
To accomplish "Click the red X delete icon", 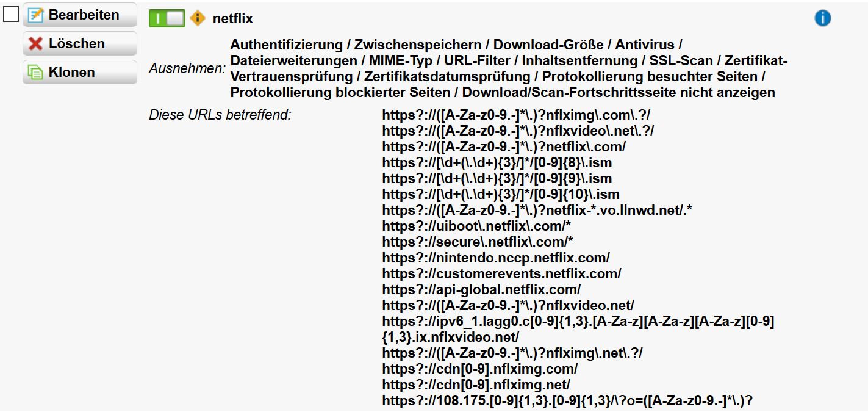I will [37, 44].
